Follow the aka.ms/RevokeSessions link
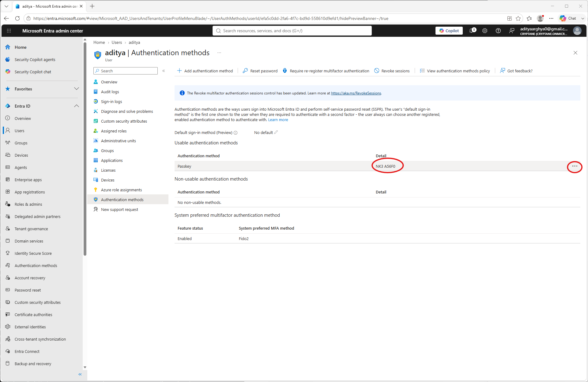The height and width of the screenshot is (382, 588). 356,93
